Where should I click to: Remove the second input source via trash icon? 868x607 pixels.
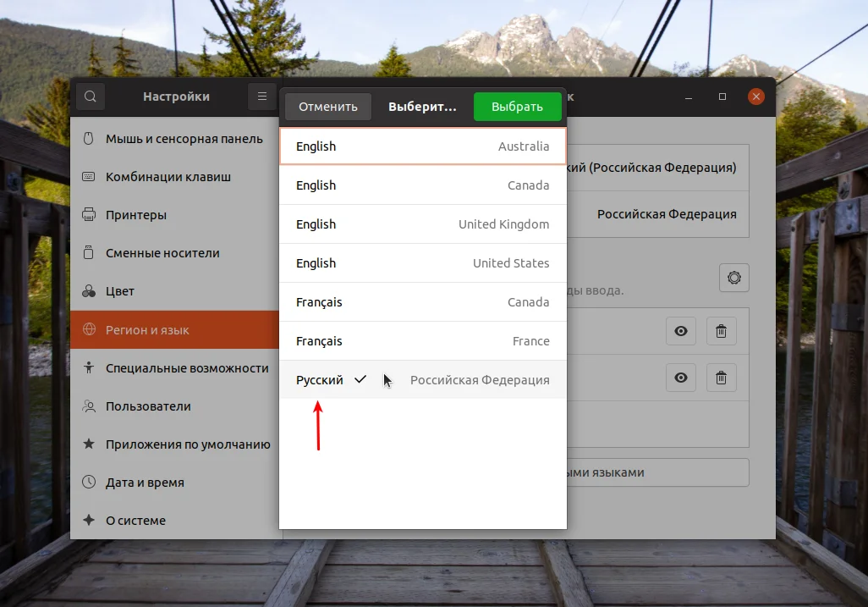tap(721, 378)
